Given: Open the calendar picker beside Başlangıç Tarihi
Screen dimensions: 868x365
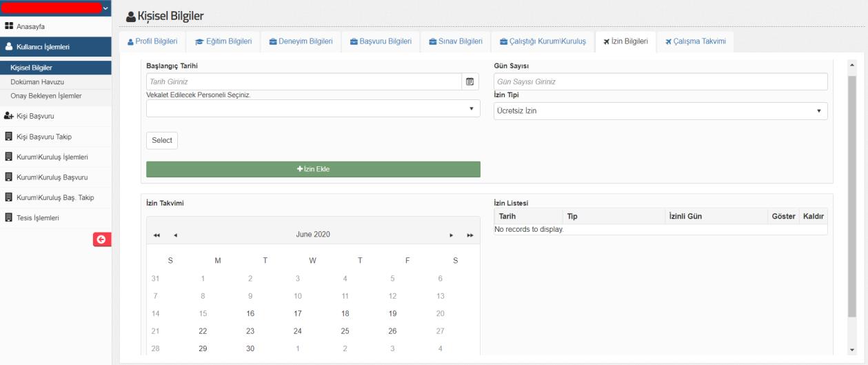Looking at the screenshot, I should coord(470,81).
